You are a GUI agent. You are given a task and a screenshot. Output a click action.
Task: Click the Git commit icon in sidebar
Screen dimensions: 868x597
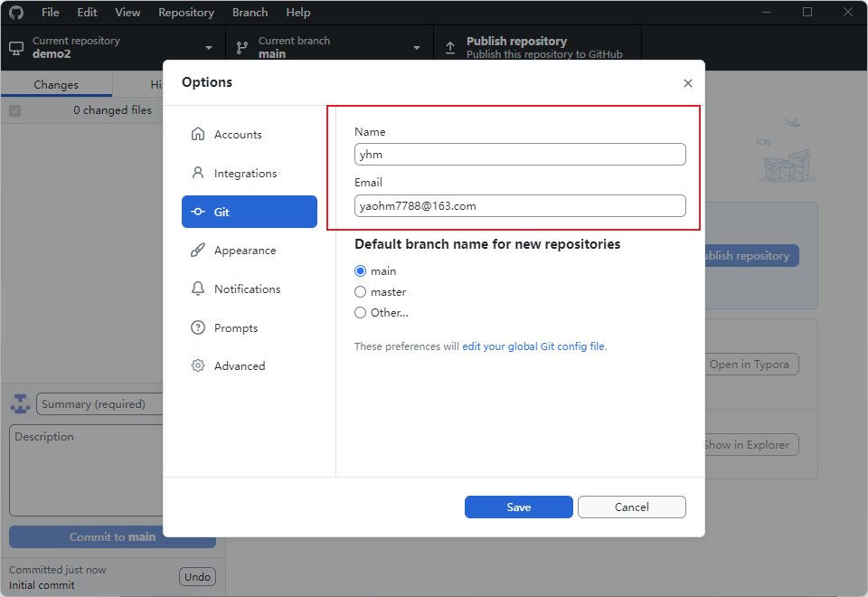coord(198,212)
